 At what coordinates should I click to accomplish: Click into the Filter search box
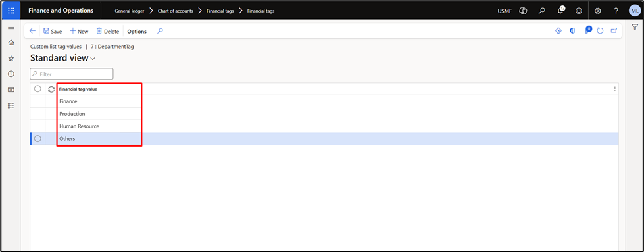click(72, 74)
